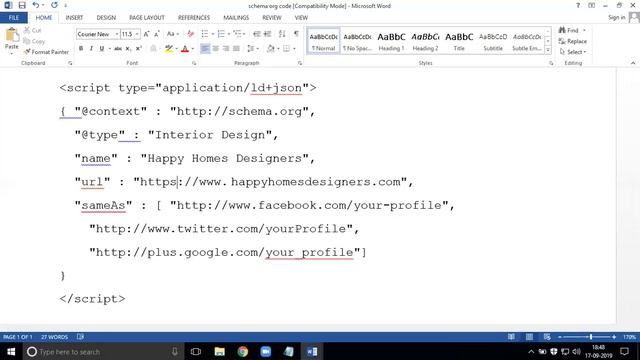
Task: Apply text highlight color
Action: pos(169,49)
